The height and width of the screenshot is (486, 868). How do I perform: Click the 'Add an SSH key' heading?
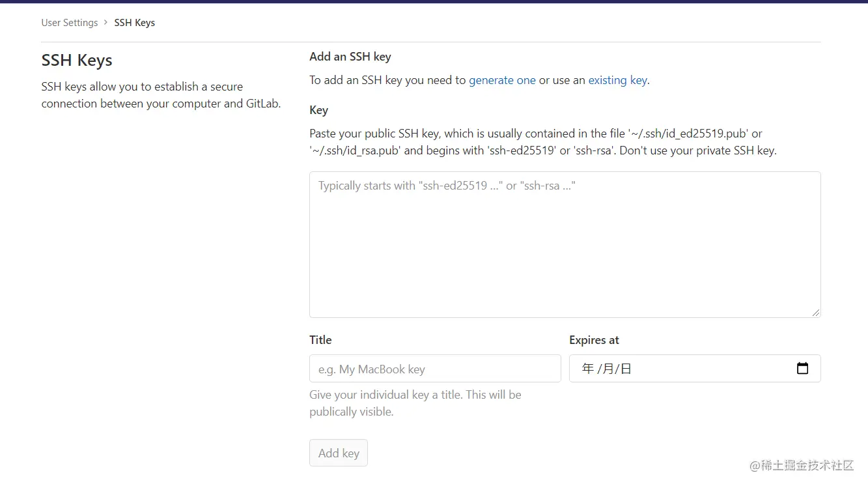coord(350,57)
